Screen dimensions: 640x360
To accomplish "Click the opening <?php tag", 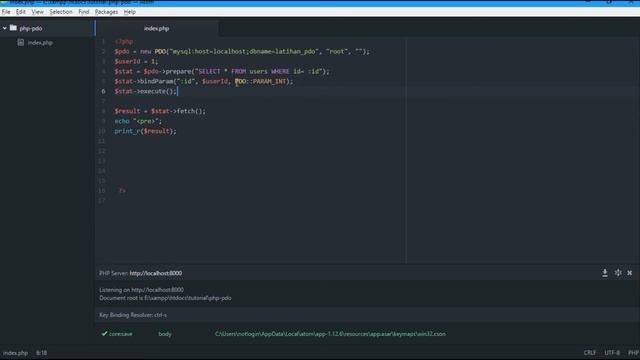I will tap(124, 42).
